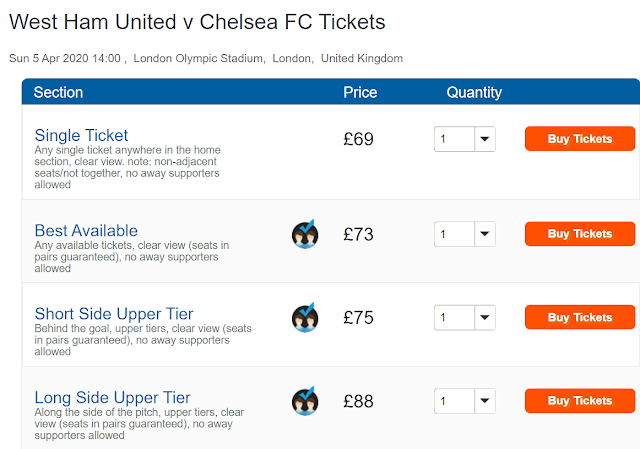Open quantity dropdown for Single Ticket
This screenshot has width=640, height=449.
pos(465,139)
